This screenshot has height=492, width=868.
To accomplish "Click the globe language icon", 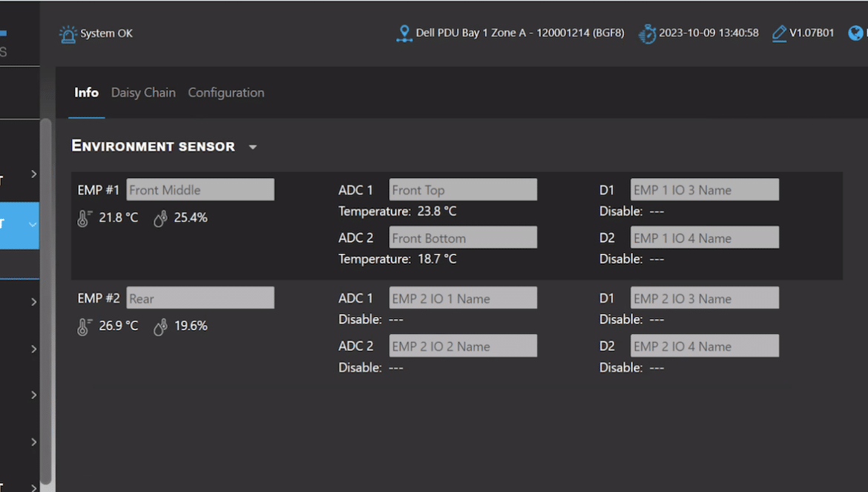I will (x=855, y=33).
